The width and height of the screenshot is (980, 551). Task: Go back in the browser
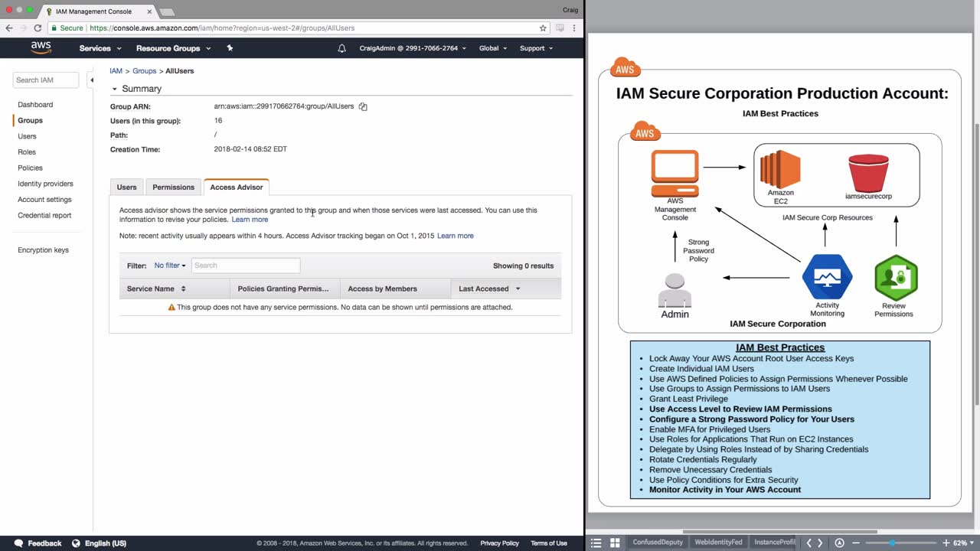click(9, 28)
